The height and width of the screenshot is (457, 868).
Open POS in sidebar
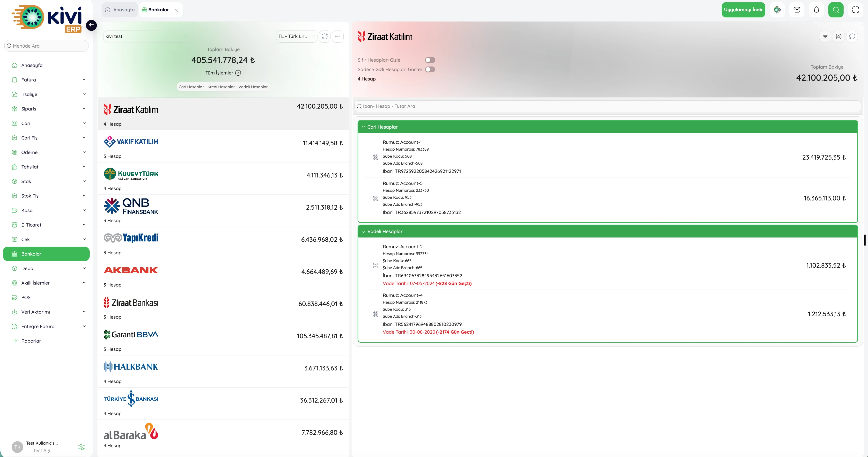[46, 297]
